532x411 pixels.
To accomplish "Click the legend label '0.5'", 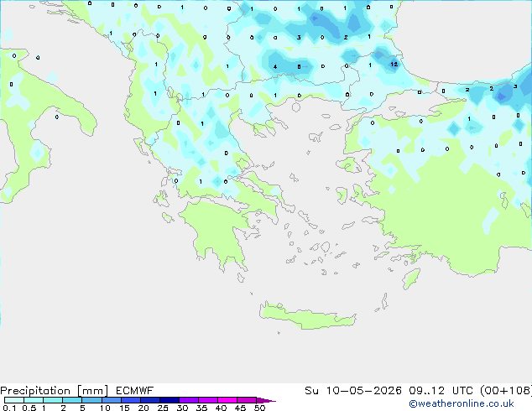I will click(29, 408).
